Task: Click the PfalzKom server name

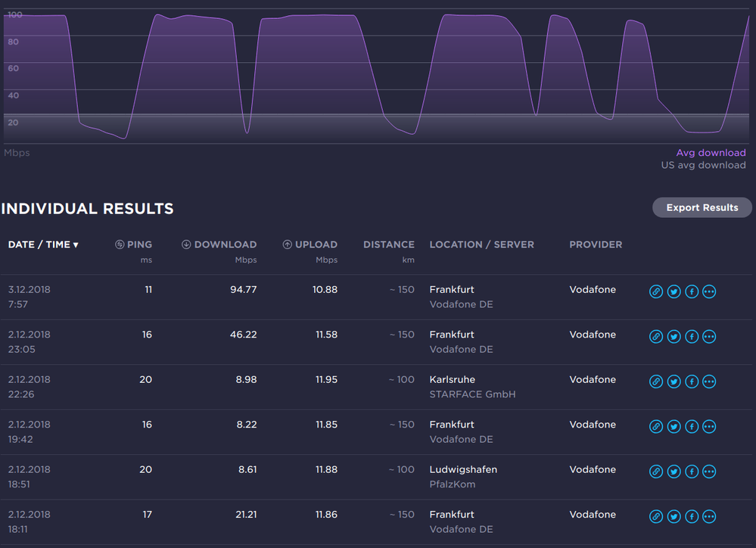Action: point(453,484)
